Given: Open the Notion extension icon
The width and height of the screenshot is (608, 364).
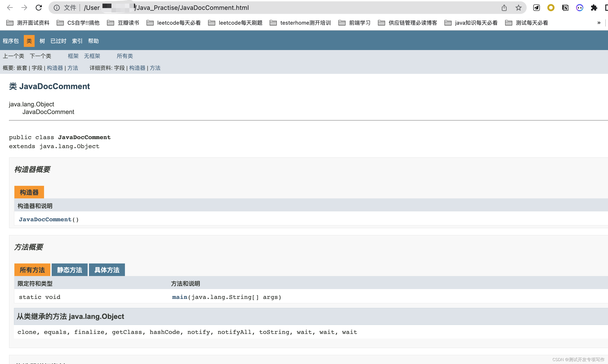Looking at the screenshot, I should (x=565, y=8).
